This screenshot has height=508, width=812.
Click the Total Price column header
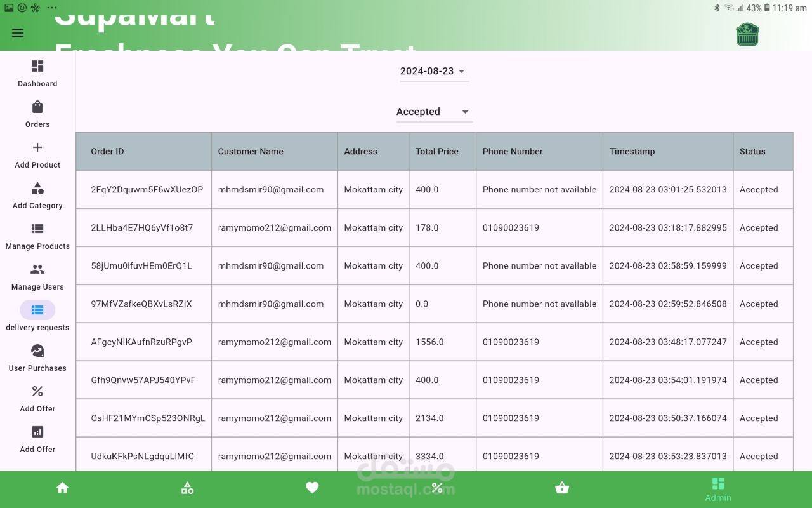tap(437, 151)
